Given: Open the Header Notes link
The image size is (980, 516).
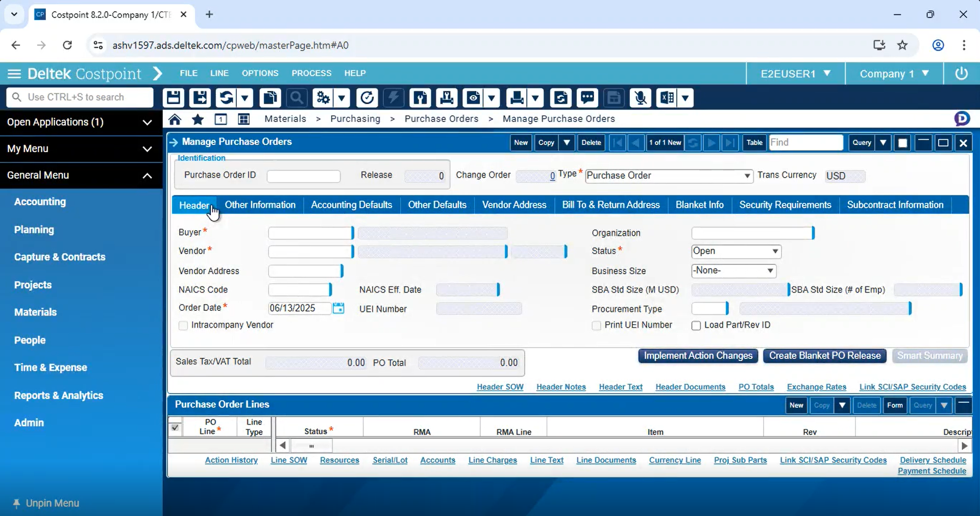Looking at the screenshot, I should (561, 387).
